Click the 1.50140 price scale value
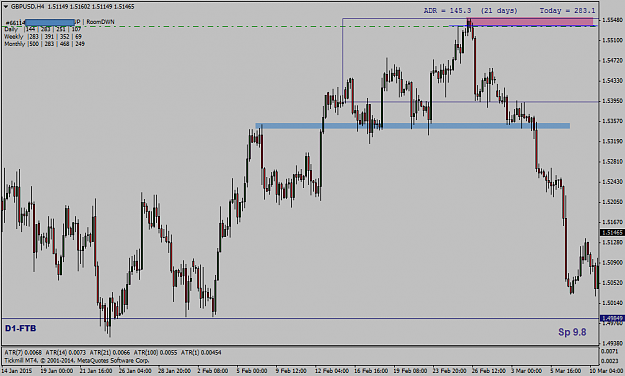Screen dimensions: 625x376 click(613, 303)
